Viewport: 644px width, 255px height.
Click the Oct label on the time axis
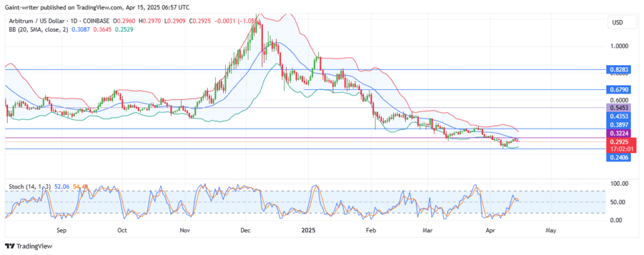click(121, 231)
